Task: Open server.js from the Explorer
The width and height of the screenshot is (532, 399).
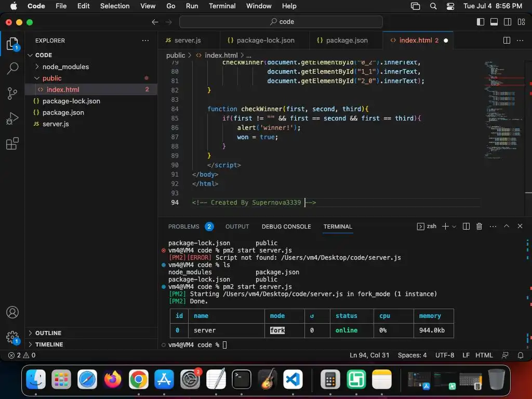Action: [x=91, y=124]
